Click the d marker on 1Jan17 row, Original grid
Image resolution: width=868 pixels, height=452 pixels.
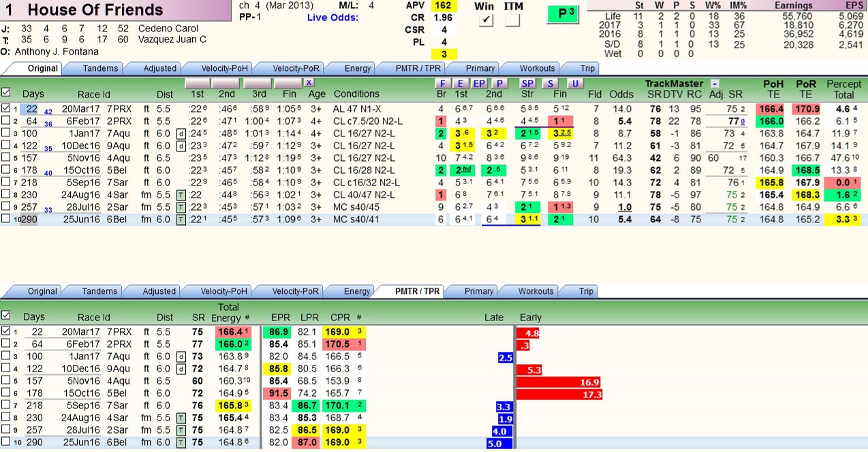[x=180, y=134]
